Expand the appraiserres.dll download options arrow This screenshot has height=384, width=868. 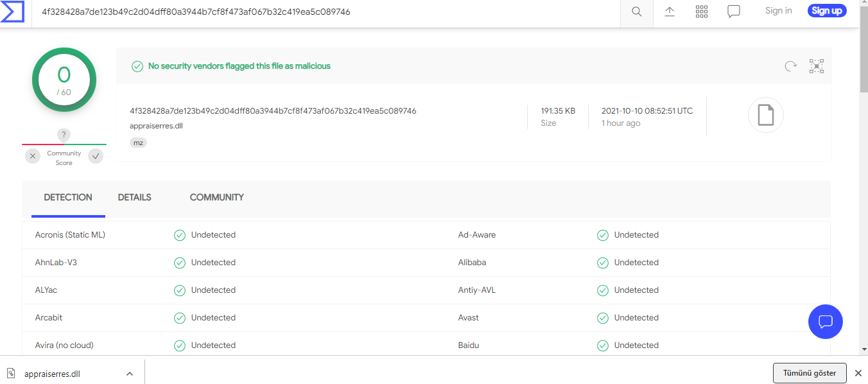coord(130,373)
